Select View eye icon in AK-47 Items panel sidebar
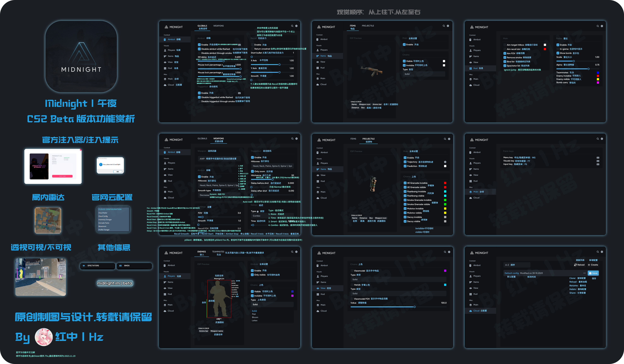624x364 pixels. click(318, 62)
